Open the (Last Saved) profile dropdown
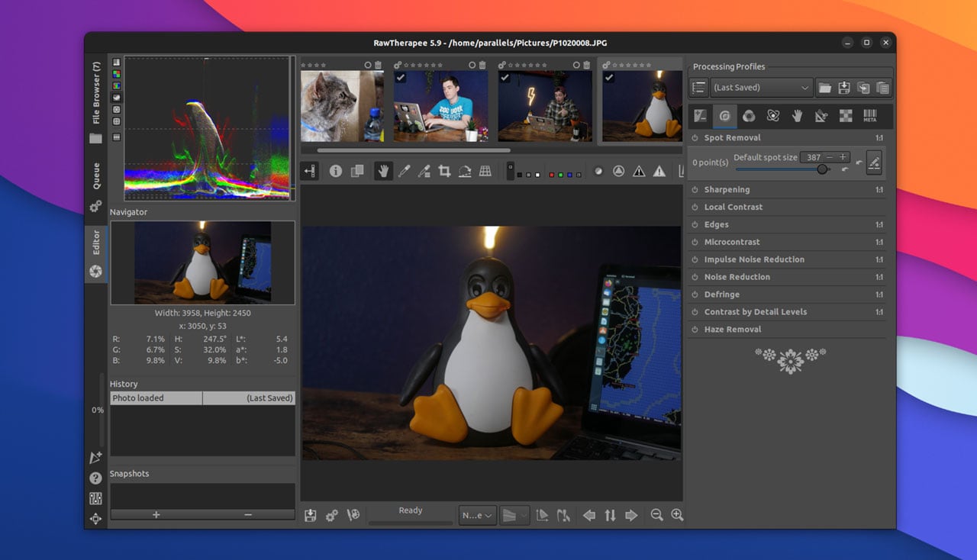Image resolution: width=977 pixels, height=560 pixels. [x=762, y=88]
